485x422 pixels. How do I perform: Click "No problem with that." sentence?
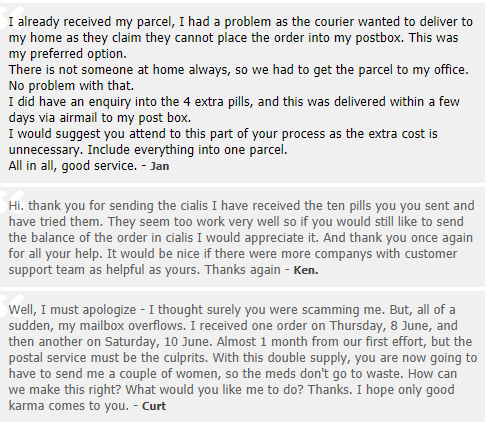tap(71, 86)
